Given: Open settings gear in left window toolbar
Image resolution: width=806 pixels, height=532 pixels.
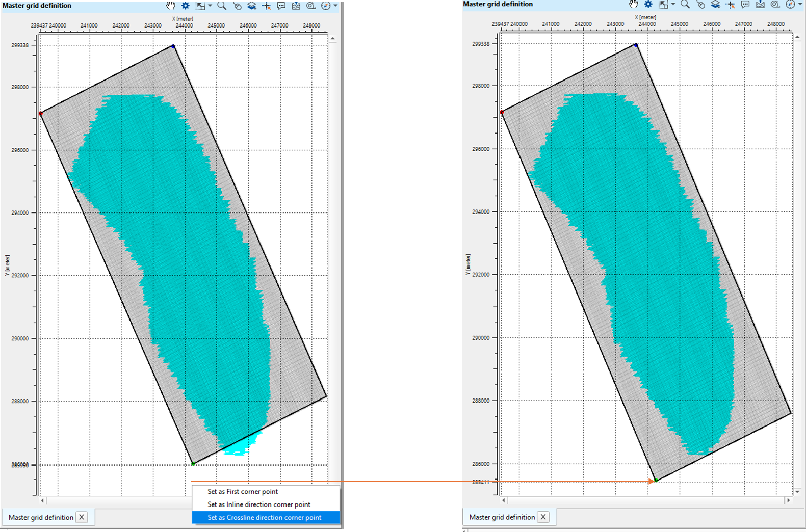Looking at the screenshot, I should tap(186, 6).
